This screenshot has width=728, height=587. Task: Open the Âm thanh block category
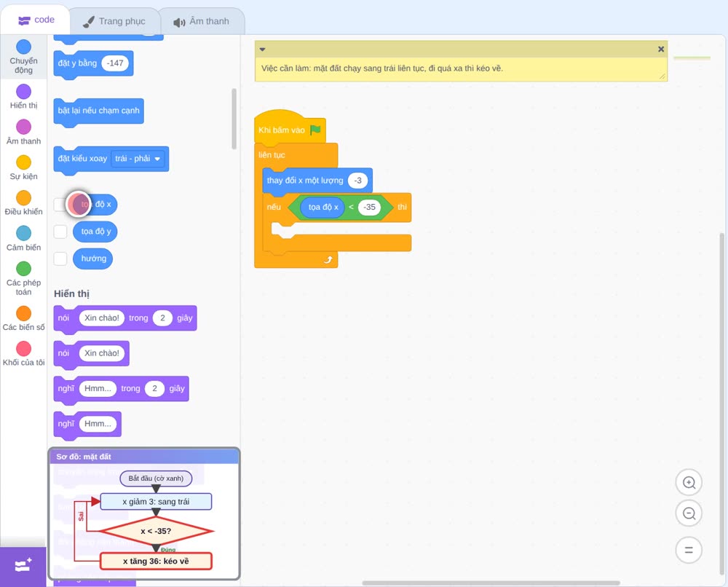pos(24,133)
